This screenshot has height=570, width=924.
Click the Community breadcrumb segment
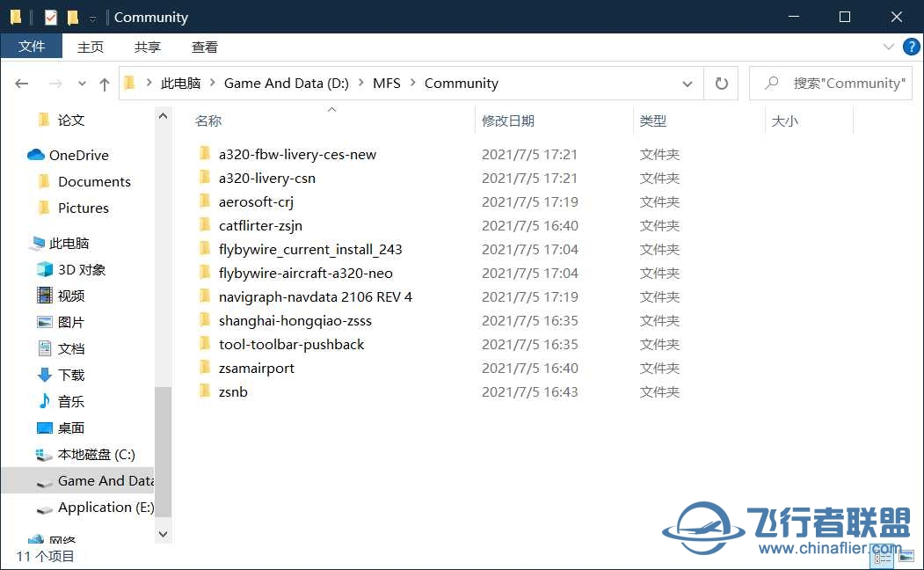pos(462,83)
